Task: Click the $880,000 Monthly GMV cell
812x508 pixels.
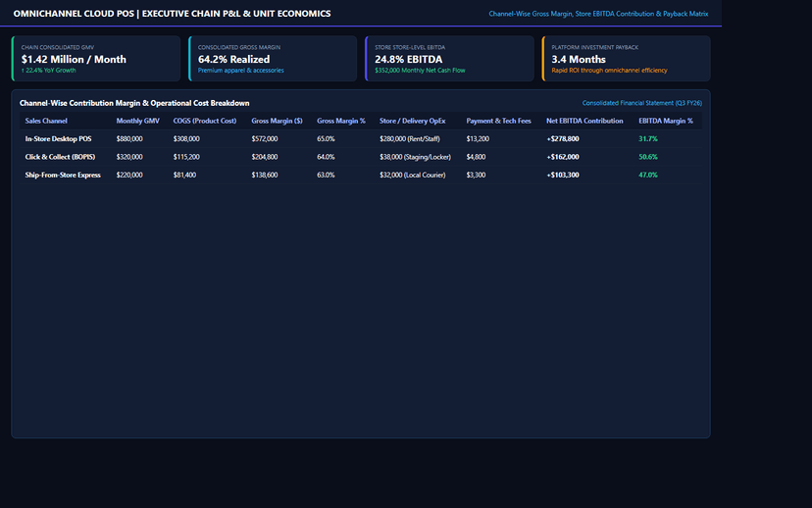Action: (129, 139)
